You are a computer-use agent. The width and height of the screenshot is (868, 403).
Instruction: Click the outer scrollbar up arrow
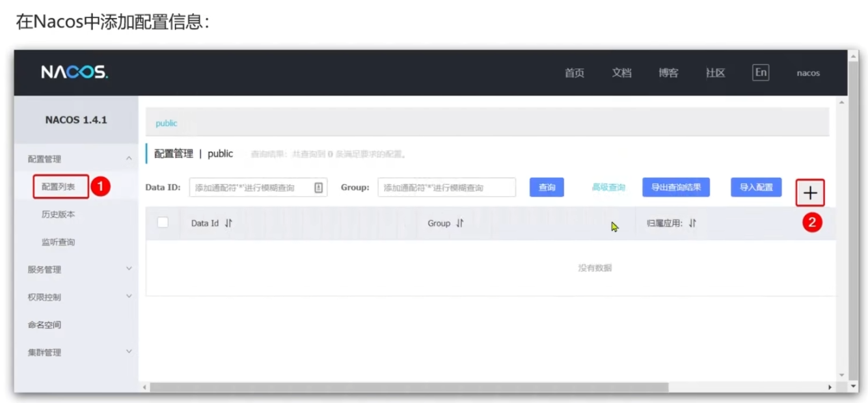[x=854, y=56]
